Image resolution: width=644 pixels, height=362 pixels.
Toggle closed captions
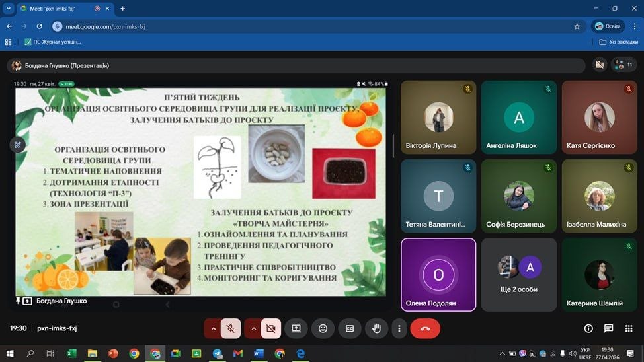pyautogui.click(x=350, y=328)
